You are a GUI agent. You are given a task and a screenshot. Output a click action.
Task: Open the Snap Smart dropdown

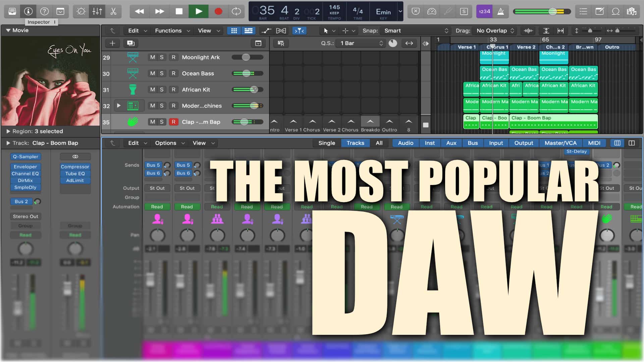[x=416, y=31]
